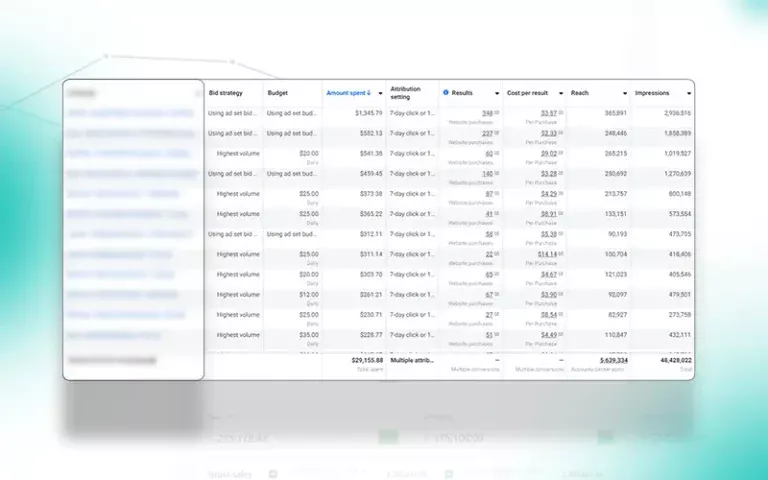
Task: Click the info icon beside Results header
Action: coord(446,93)
